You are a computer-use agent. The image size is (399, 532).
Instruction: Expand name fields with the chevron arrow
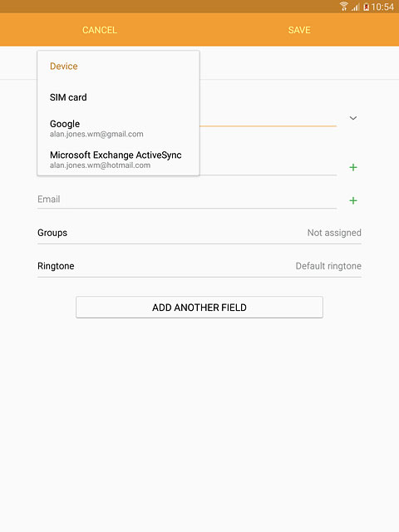click(x=353, y=118)
